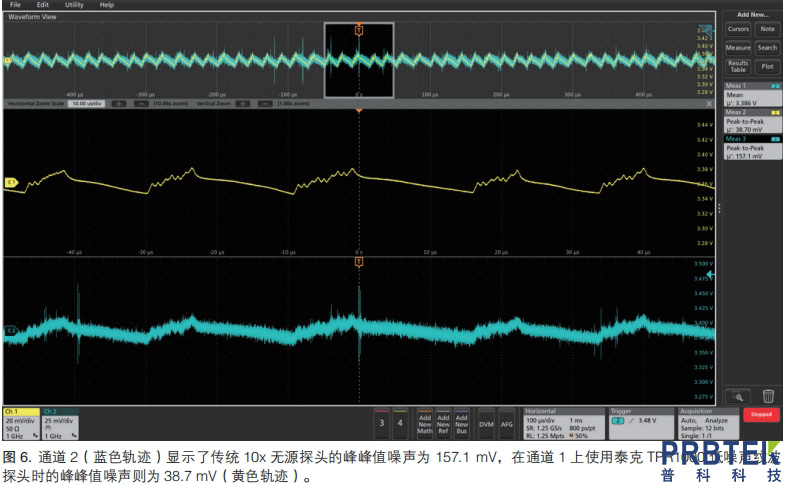
Task: Click the Horizontal Zoom Scale field
Action: [84, 102]
